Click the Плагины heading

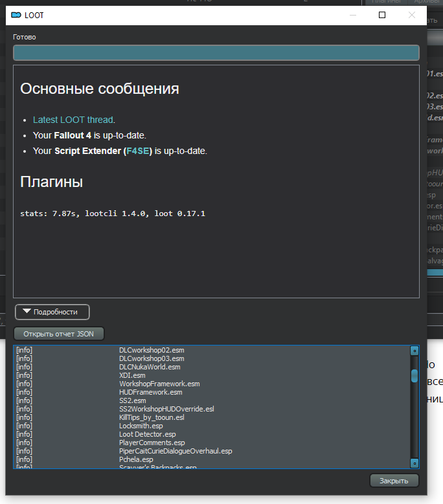click(51, 182)
